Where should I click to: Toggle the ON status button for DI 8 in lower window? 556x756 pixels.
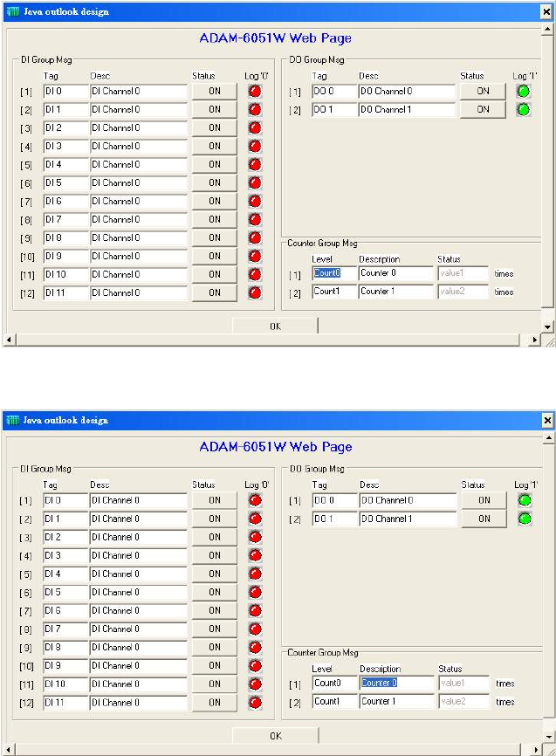click(215, 647)
